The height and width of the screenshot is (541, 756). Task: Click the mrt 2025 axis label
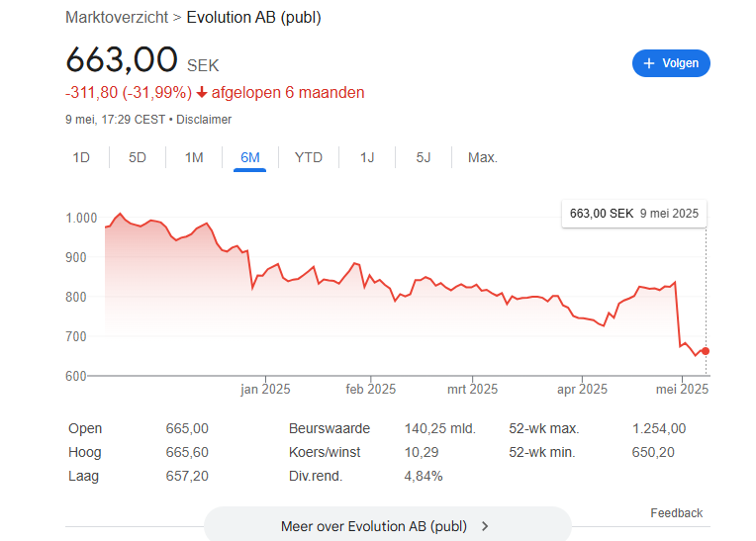tap(473, 390)
